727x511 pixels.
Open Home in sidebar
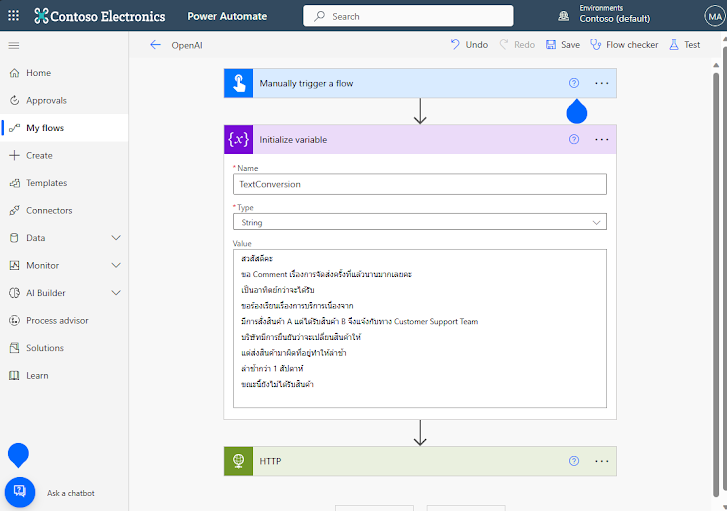click(64, 73)
